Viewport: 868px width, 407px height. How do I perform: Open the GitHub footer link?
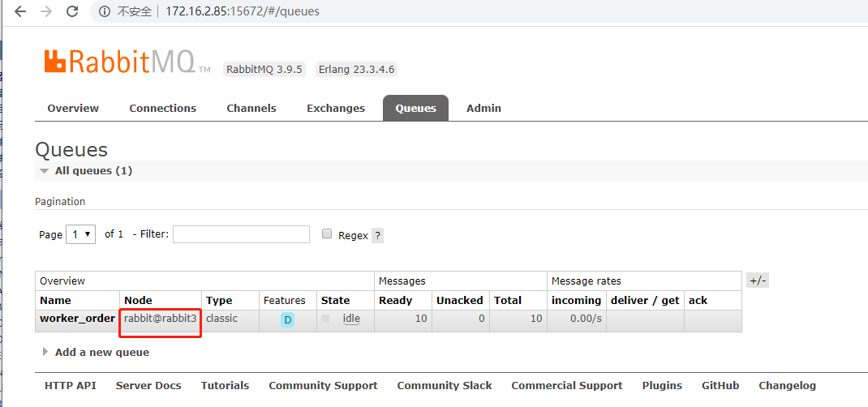pyautogui.click(x=720, y=385)
